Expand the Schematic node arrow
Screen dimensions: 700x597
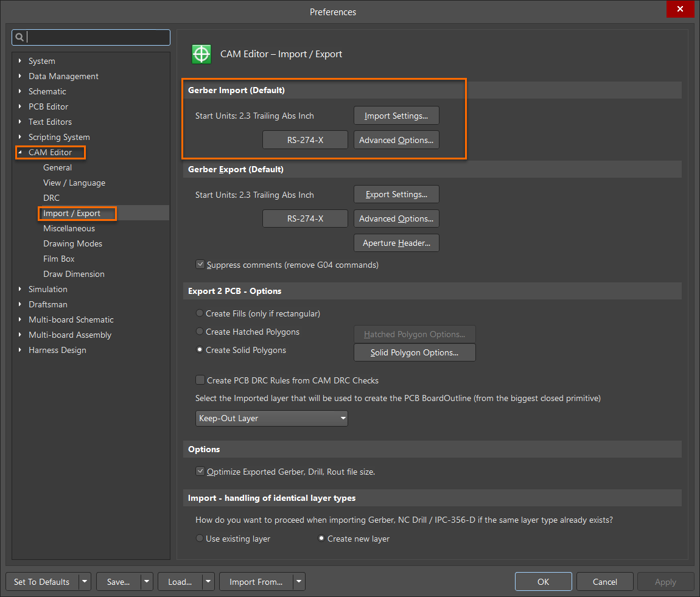click(x=19, y=91)
